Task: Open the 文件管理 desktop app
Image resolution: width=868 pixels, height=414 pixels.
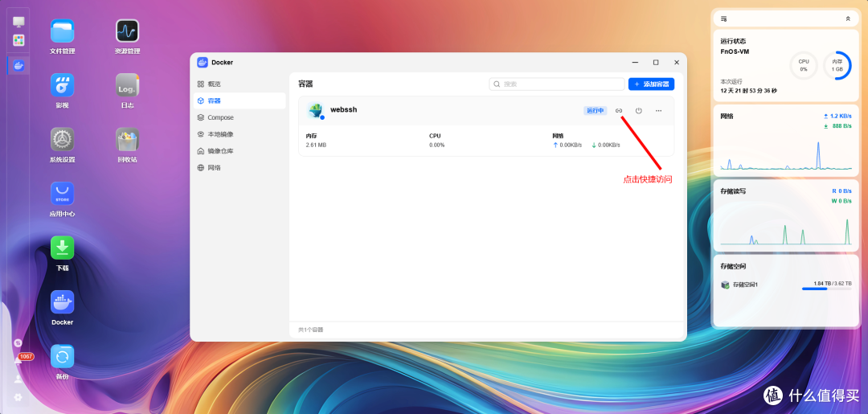Action: click(62, 31)
